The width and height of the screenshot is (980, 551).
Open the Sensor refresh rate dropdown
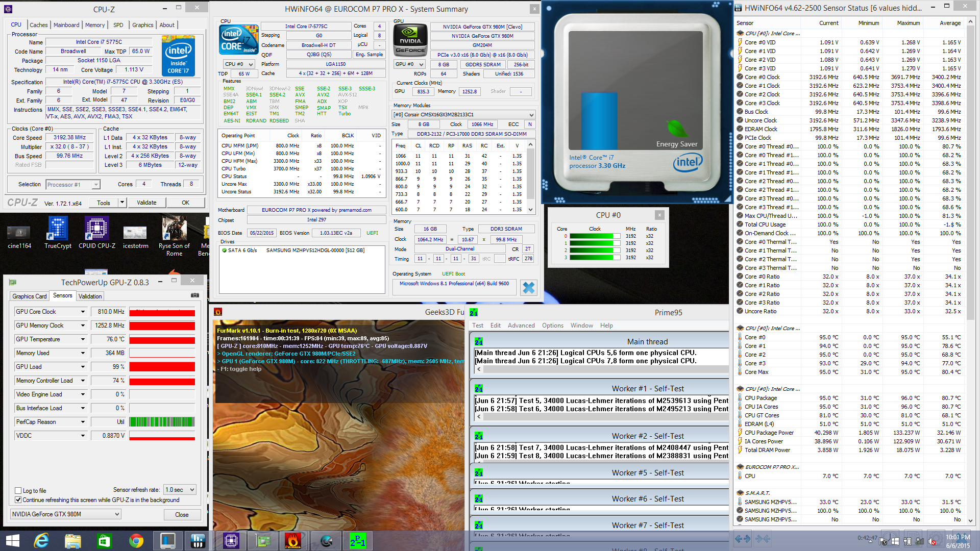(x=180, y=490)
